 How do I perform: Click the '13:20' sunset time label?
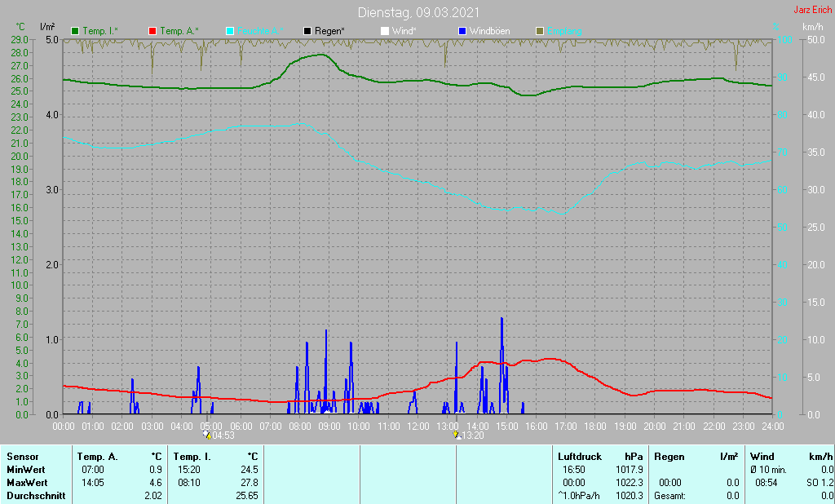473,435
